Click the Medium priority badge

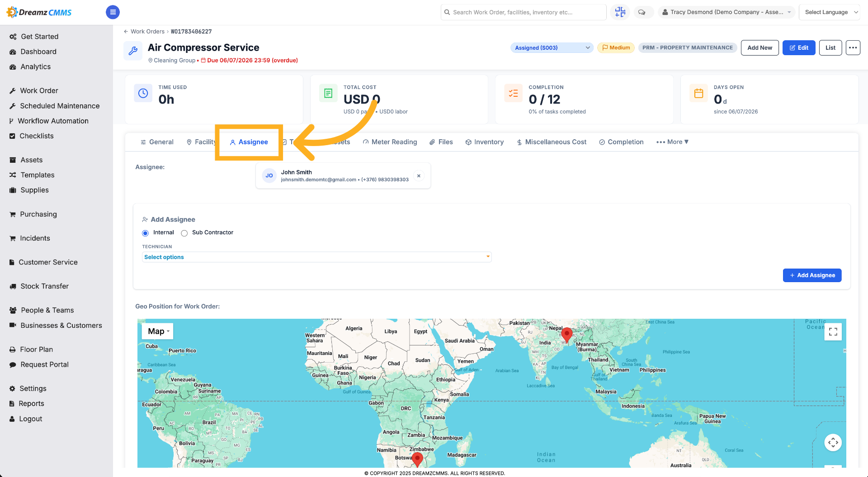[x=616, y=47]
